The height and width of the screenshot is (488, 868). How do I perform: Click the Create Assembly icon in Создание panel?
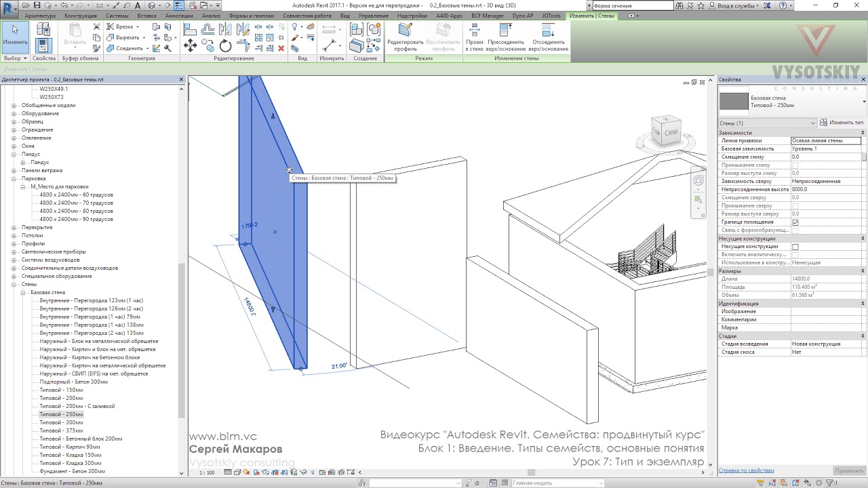[357, 29]
